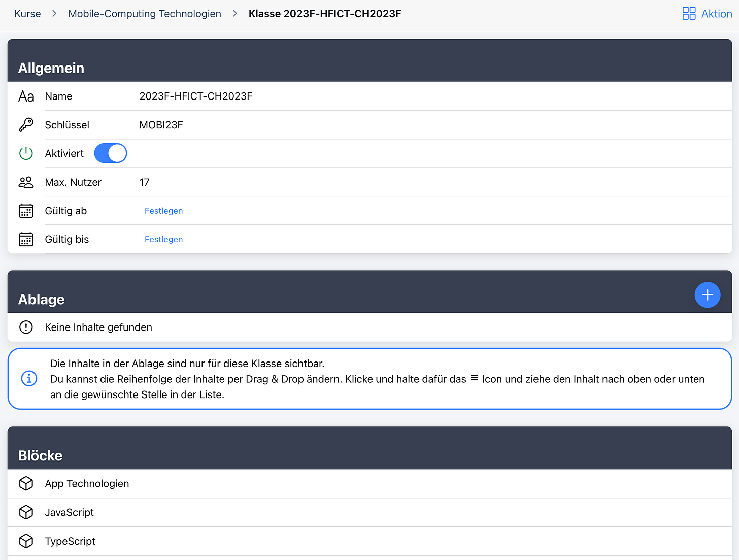This screenshot has height=560, width=739.
Task: Click the users icon beside Max. Nutzer
Action: tap(26, 182)
